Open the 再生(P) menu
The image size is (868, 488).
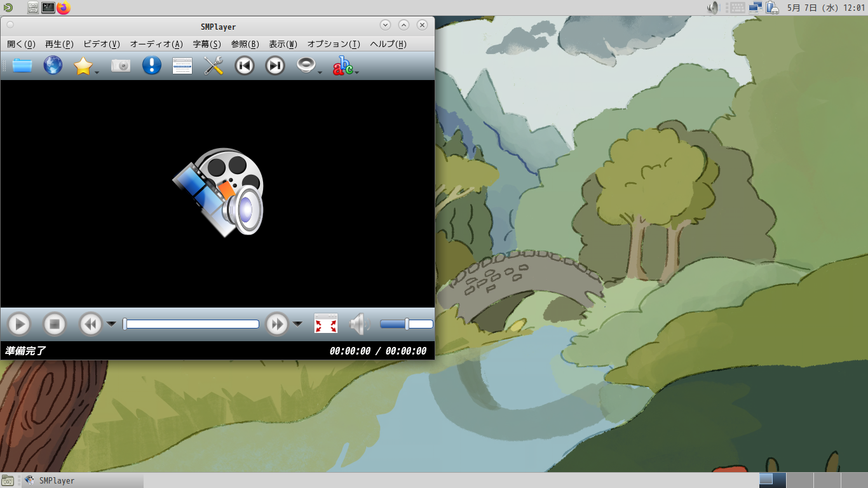click(x=59, y=44)
